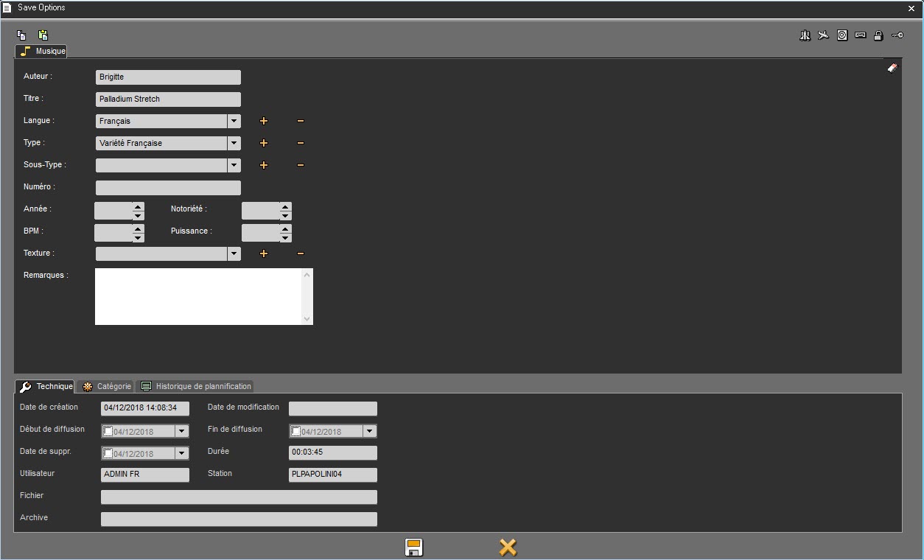Expand the Sous-Type dropdown list
924x560 pixels.
[x=234, y=165]
